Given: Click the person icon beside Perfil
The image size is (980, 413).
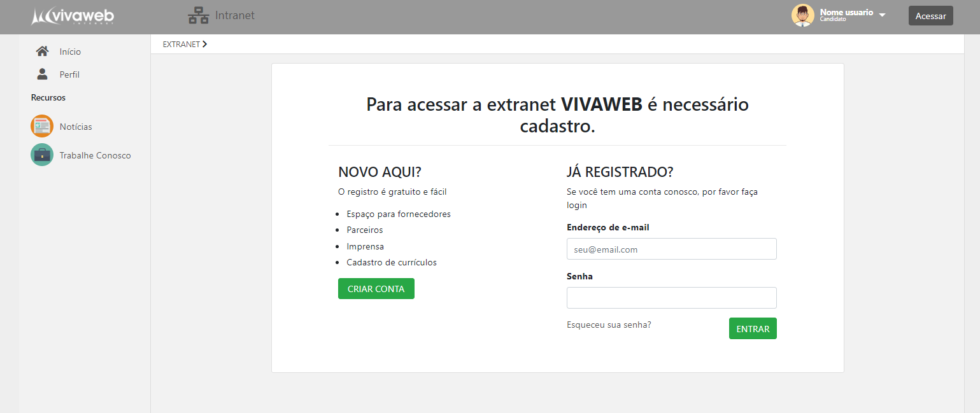Looking at the screenshot, I should 43,74.
